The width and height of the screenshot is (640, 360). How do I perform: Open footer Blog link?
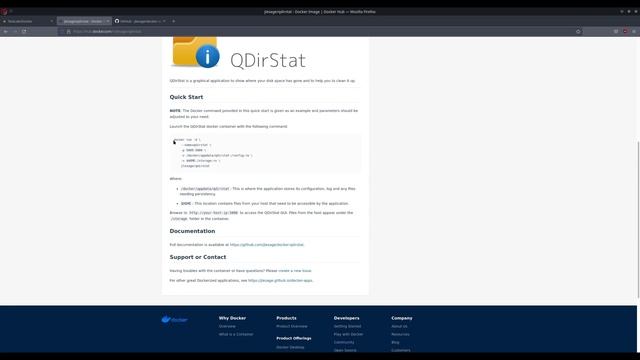[395, 342]
